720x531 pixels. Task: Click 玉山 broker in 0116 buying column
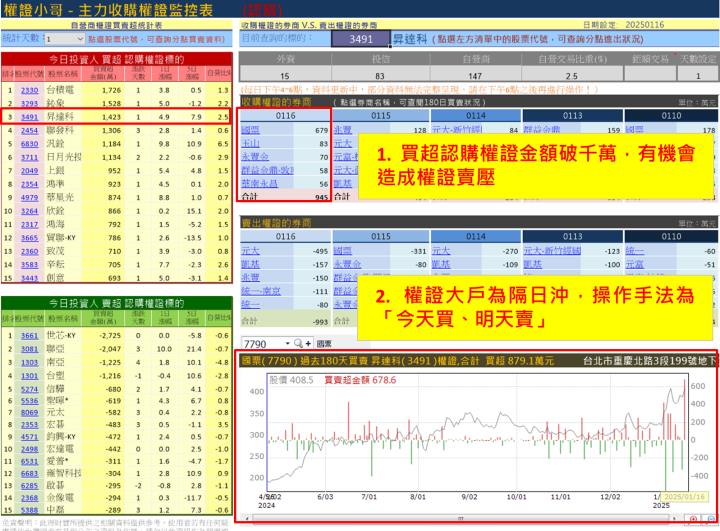coord(250,143)
